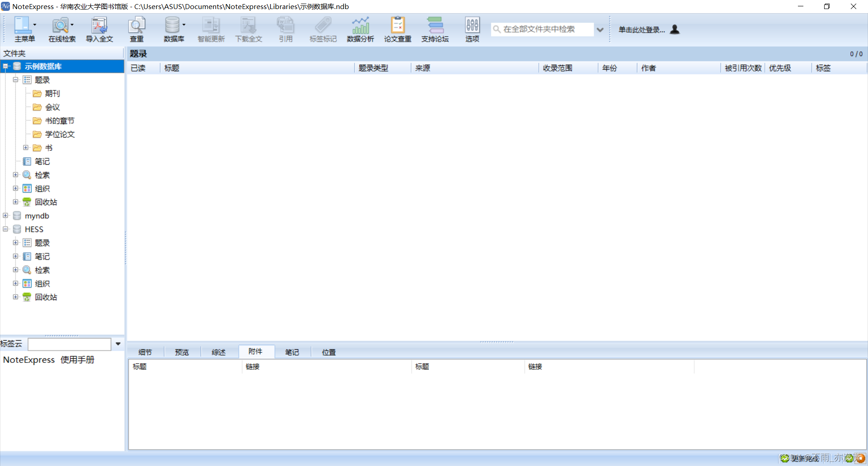The height and width of the screenshot is (466, 868).
Task: Switch to the 综述 tab
Action: coord(218,352)
